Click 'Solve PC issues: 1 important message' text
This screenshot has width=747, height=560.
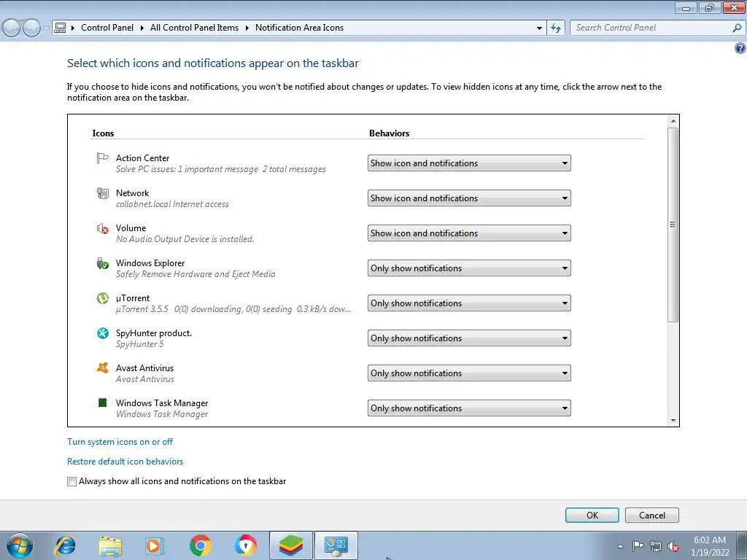point(187,169)
